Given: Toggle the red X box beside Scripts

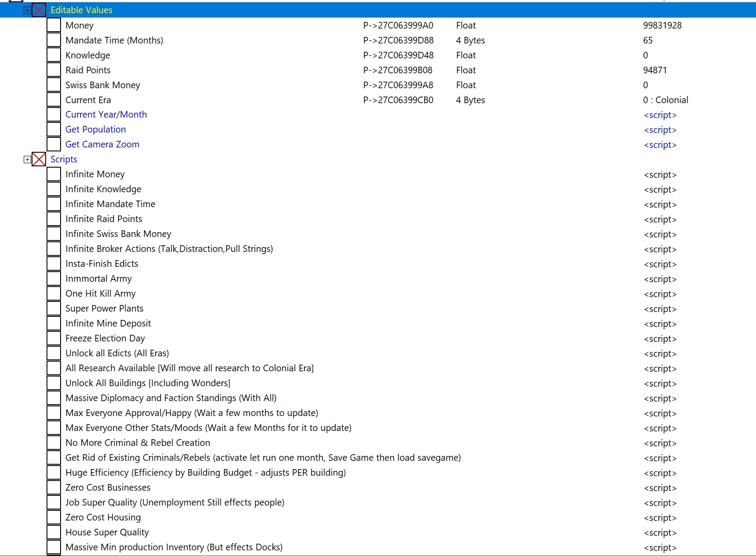Looking at the screenshot, I should [x=39, y=159].
